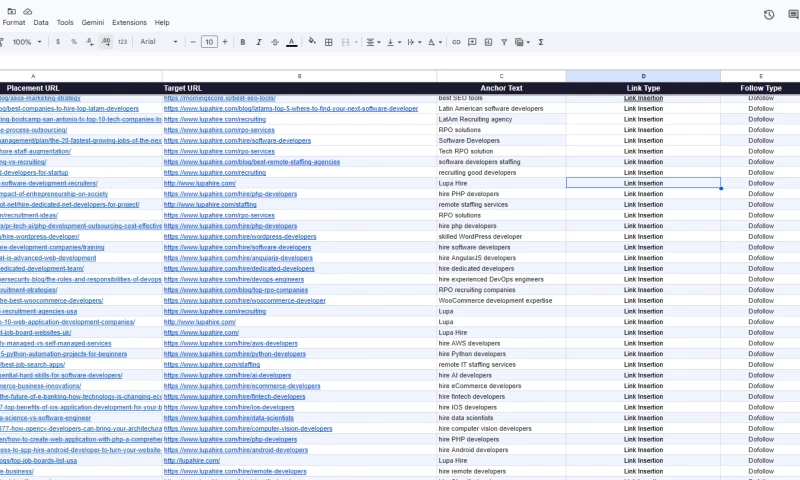Screen dimensions: 800x480
Task: Open fill color bucket picker
Action: [x=312, y=41]
